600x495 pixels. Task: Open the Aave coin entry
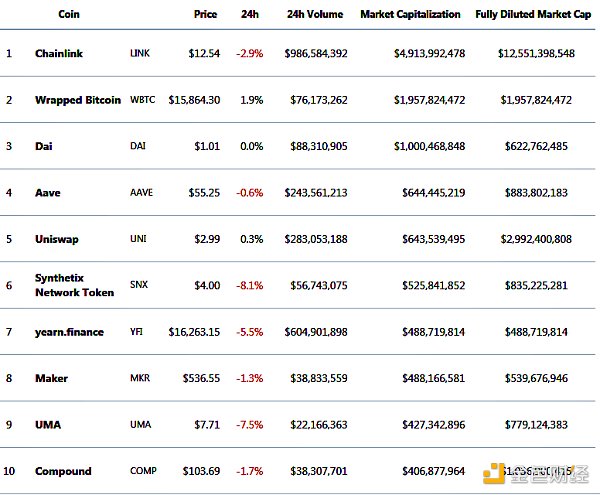coord(49,192)
